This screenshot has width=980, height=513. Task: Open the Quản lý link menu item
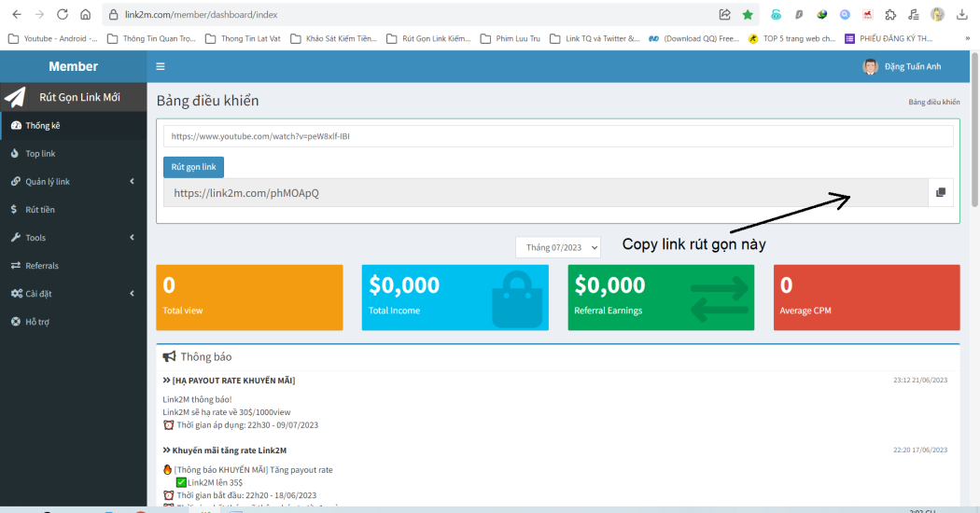pyautogui.click(x=74, y=181)
